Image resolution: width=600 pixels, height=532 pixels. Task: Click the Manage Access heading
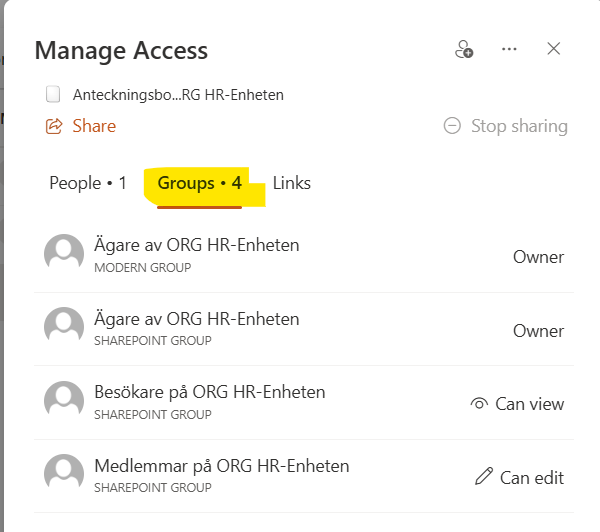(x=121, y=50)
